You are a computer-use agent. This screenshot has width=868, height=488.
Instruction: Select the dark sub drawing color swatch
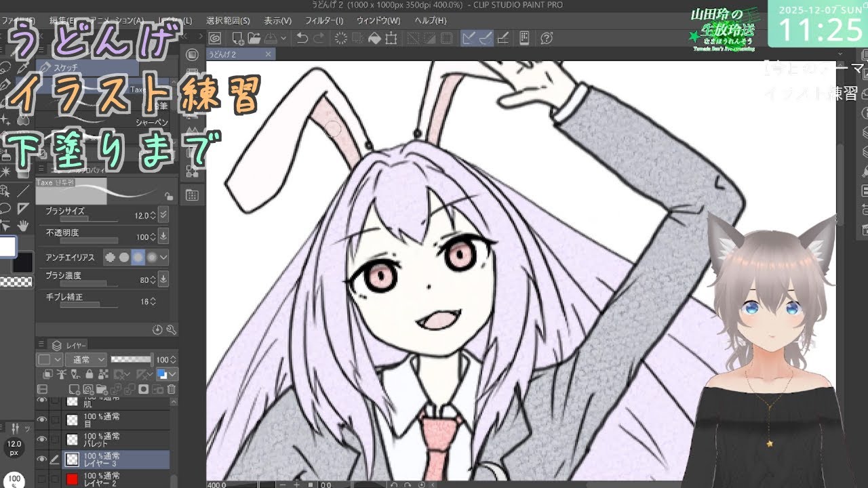22,262
